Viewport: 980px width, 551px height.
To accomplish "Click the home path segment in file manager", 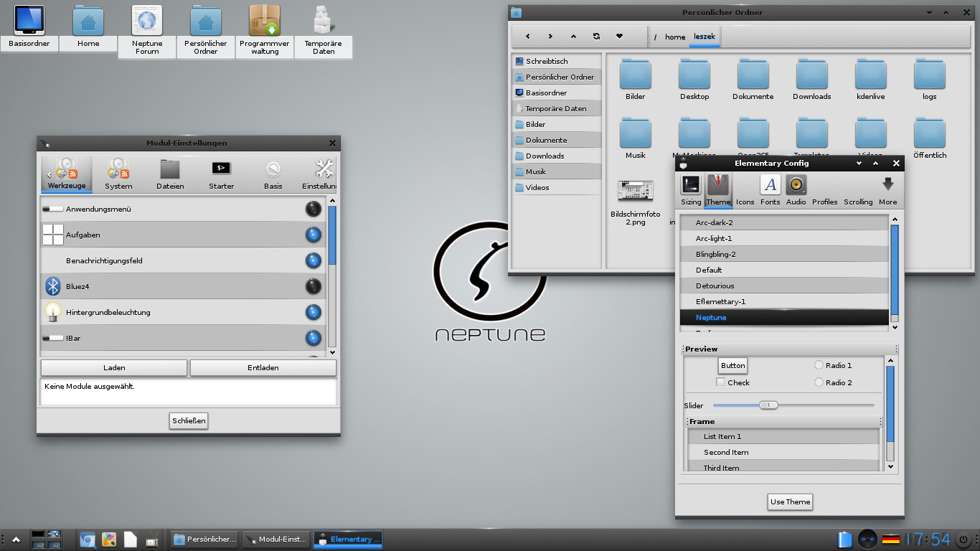I will pyautogui.click(x=675, y=37).
